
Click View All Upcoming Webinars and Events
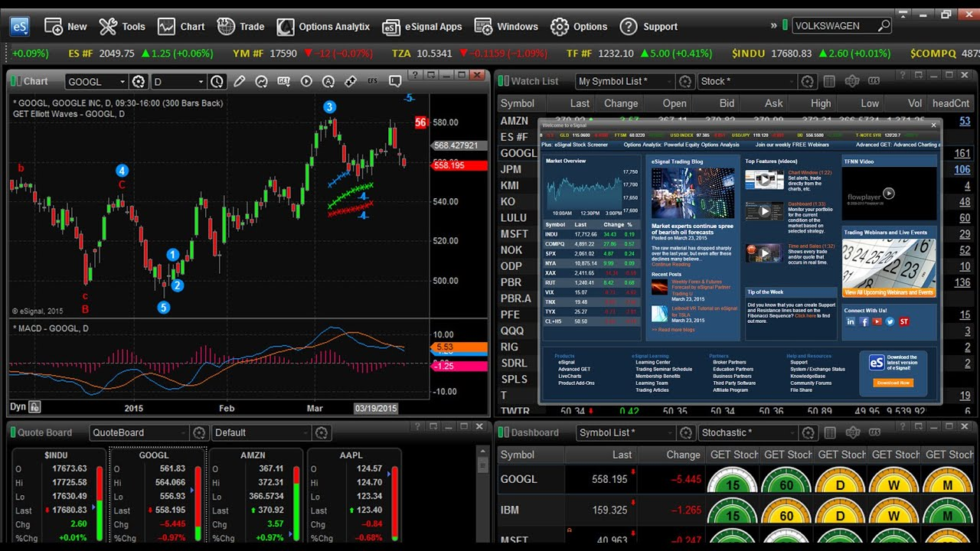889,292
